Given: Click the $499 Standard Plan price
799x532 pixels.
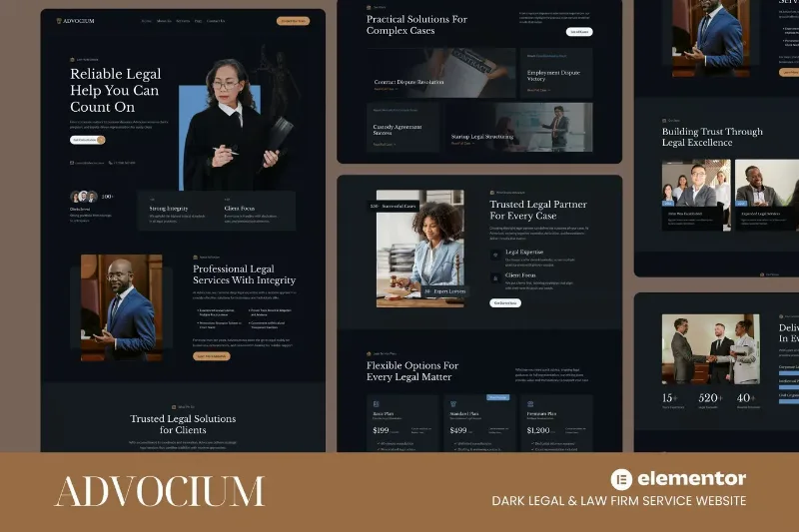Looking at the screenshot, I should (x=458, y=430).
